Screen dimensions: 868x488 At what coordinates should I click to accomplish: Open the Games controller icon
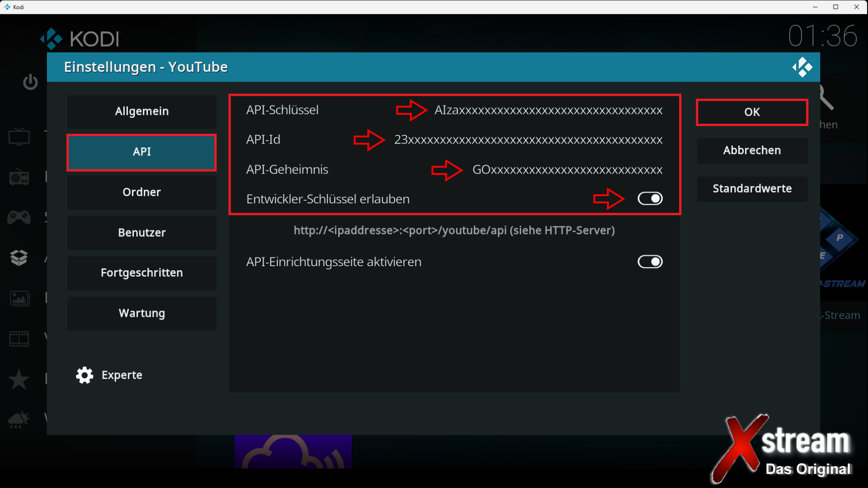pos(19,217)
